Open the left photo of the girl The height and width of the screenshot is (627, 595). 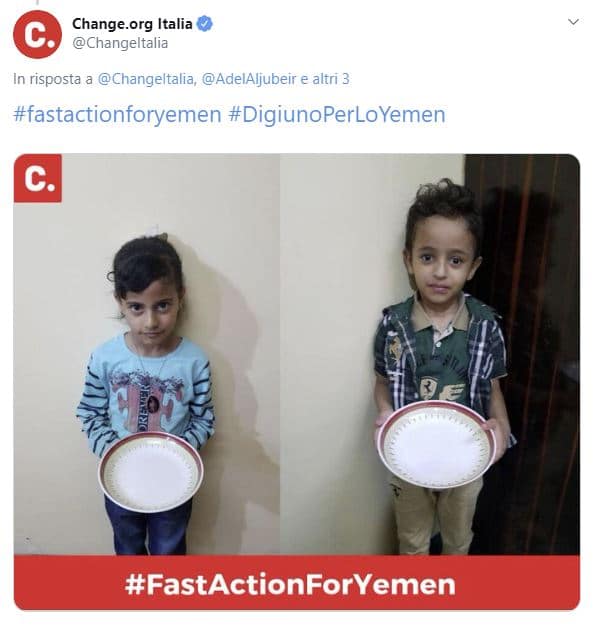(x=147, y=355)
